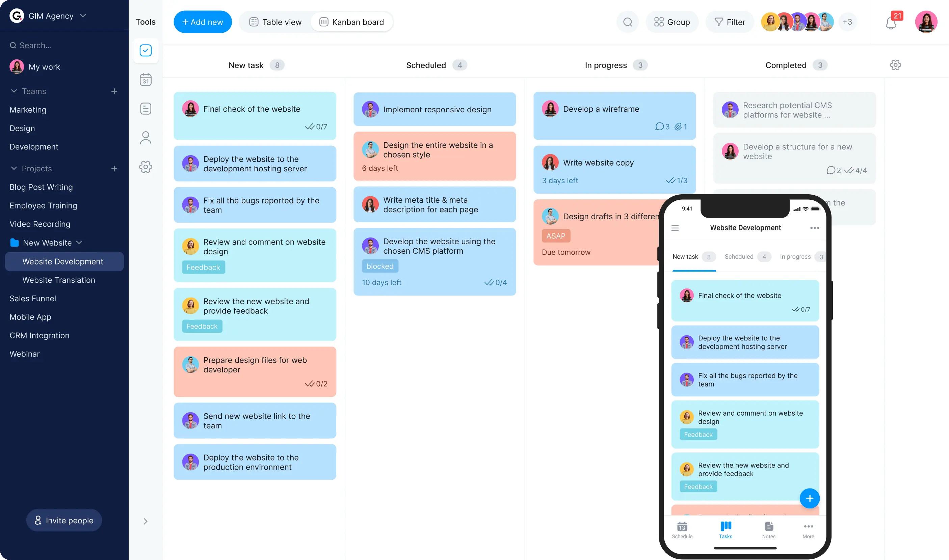Click the 0/7 subtask checkbox on Final check
The width and height of the screenshot is (949, 560).
pos(309,127)
